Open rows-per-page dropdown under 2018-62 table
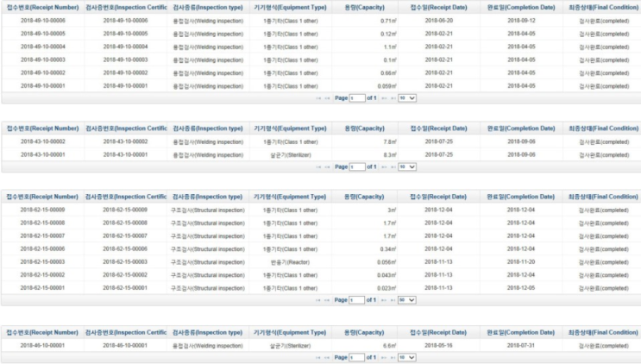The height and width of the screenshot is (364, 641). tap(406, 300)
